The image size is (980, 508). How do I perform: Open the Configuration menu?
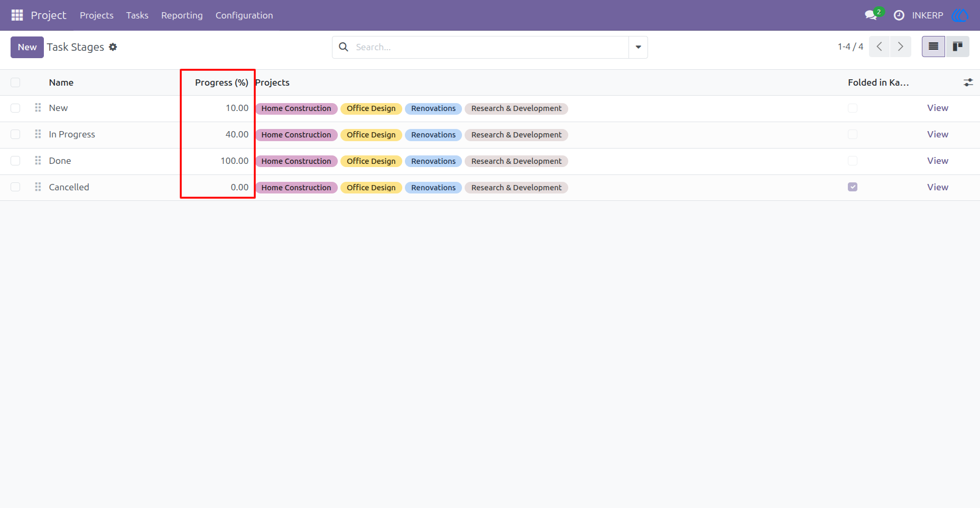(244, 15)
